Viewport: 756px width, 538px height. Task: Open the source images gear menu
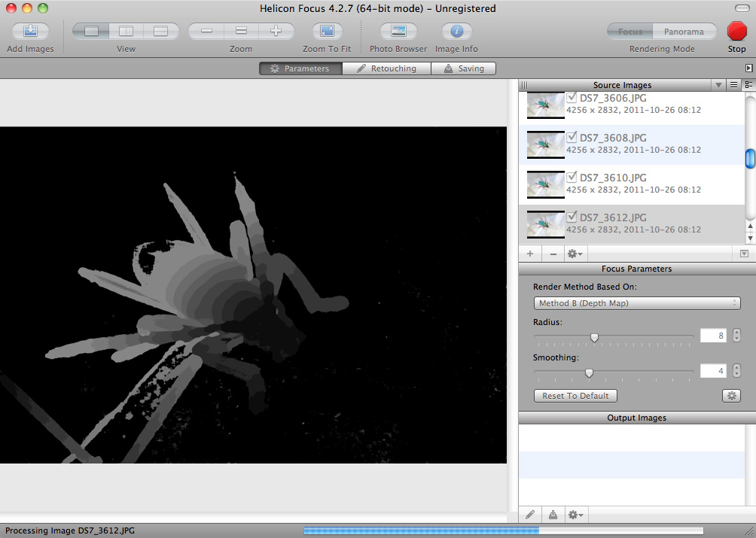pos(575,254)
